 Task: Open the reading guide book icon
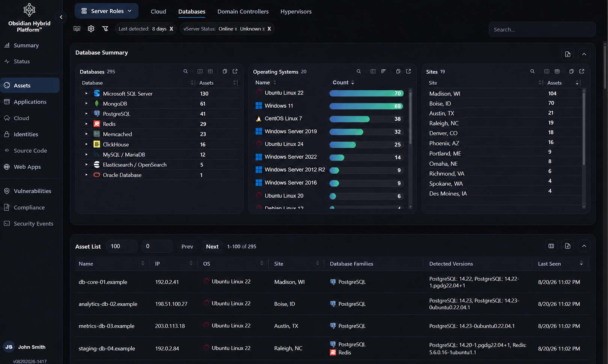tap(77, 29)
